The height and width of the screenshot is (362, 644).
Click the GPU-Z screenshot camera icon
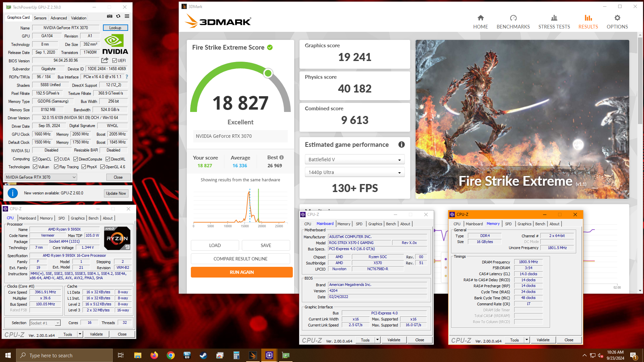(110, 16)
